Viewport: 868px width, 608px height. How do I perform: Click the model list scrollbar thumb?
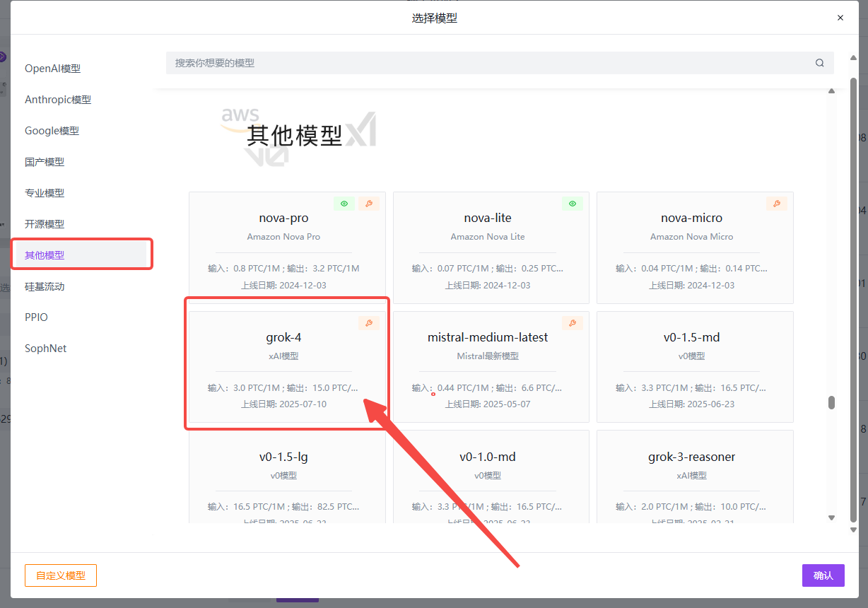point(832,402)
